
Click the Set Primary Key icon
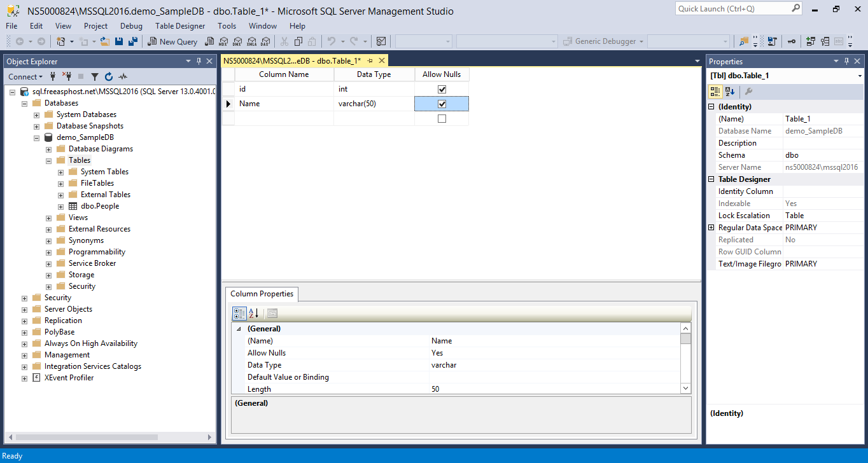[x=791, y=41]
